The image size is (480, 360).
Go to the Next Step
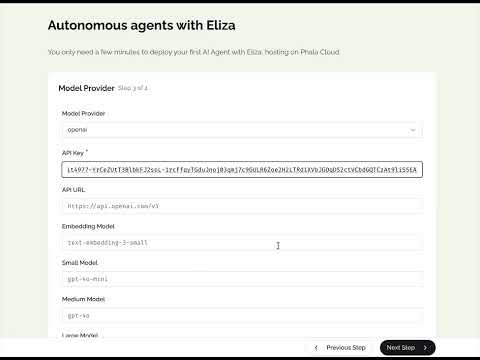[407, 348]
